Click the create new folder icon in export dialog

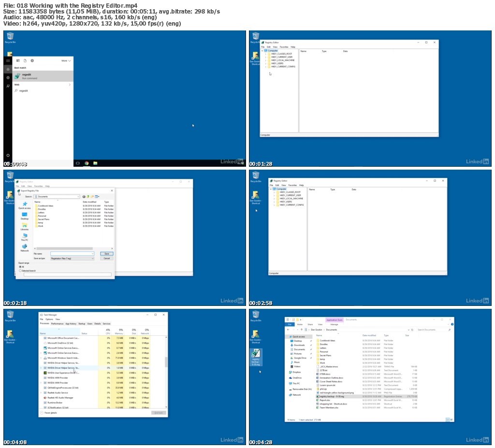[92, 196]
